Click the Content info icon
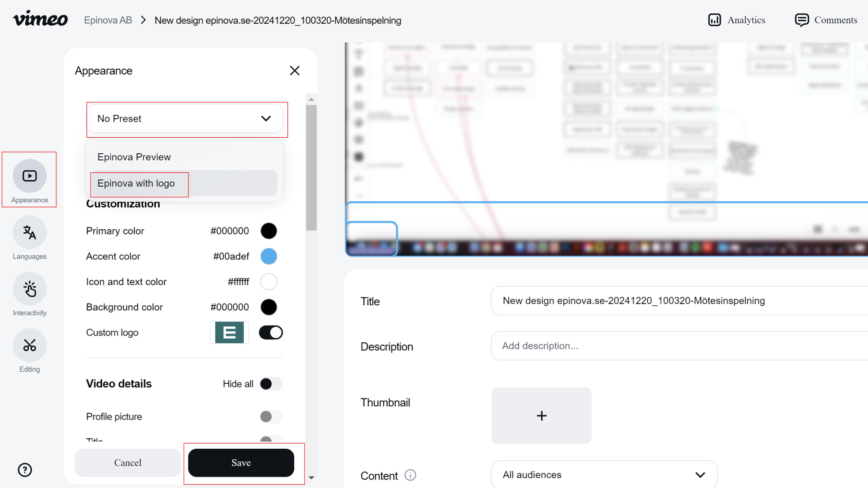The width and height of the screenshot is (868, 488). 410,475
